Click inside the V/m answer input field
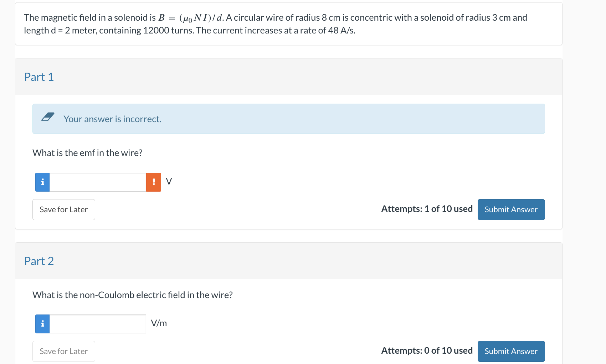The image size is (606, 364). 97,324
